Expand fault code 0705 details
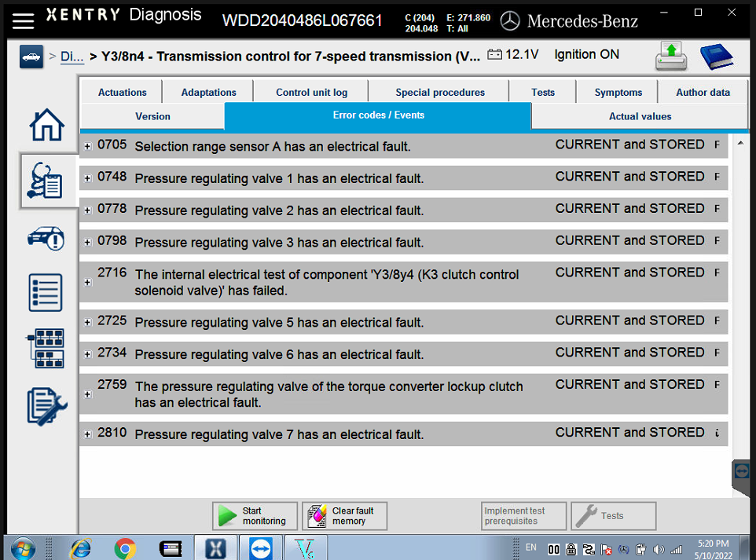 (87, 146)
